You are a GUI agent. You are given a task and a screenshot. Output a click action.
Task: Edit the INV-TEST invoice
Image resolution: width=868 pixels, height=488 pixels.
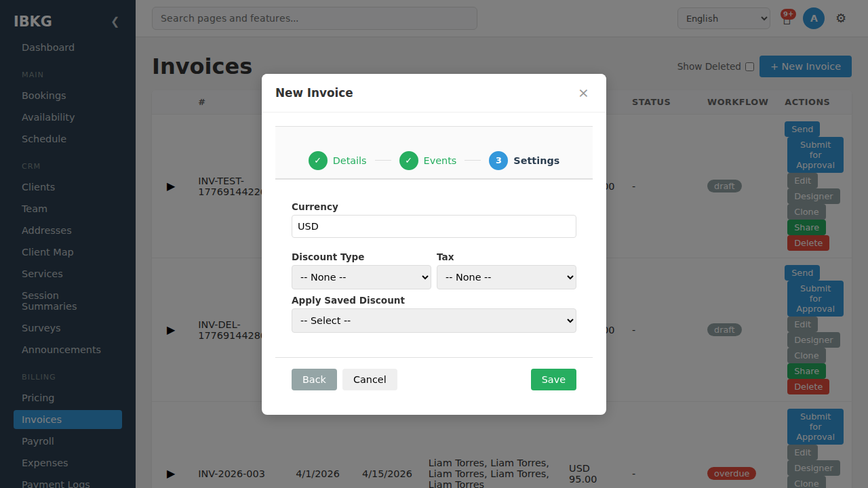[x=802, y=181]
